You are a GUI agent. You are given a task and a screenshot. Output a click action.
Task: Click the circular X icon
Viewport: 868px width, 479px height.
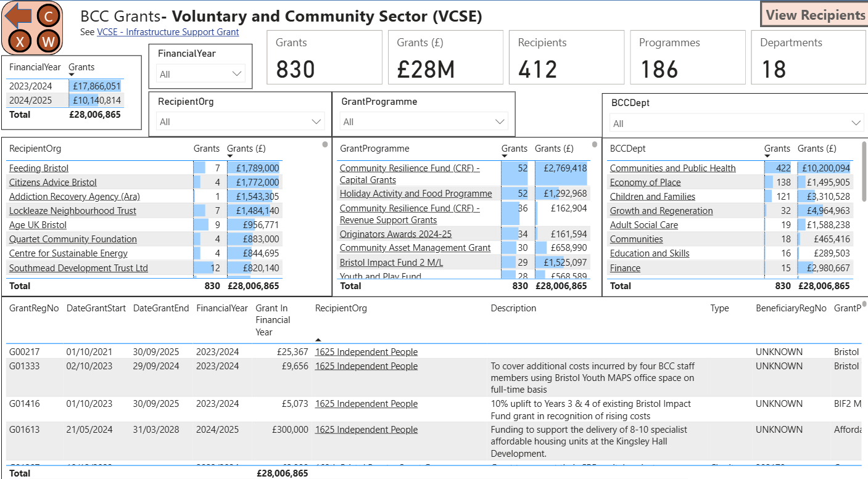pos(20,42)
